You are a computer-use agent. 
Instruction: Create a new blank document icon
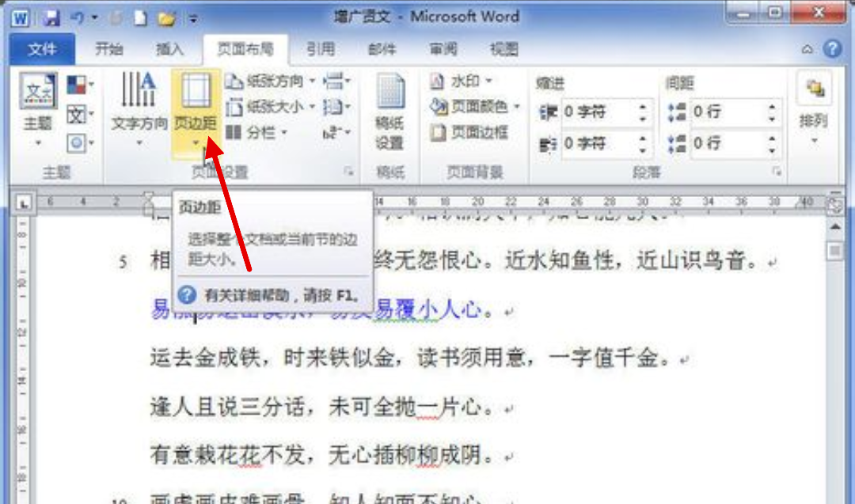tap(141, 18)
